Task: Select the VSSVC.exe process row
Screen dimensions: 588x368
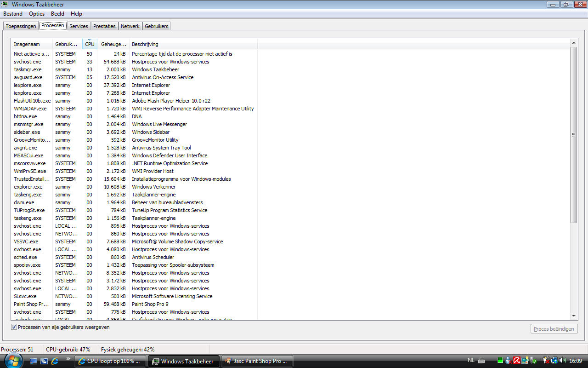Action: [x=134, y=241]
